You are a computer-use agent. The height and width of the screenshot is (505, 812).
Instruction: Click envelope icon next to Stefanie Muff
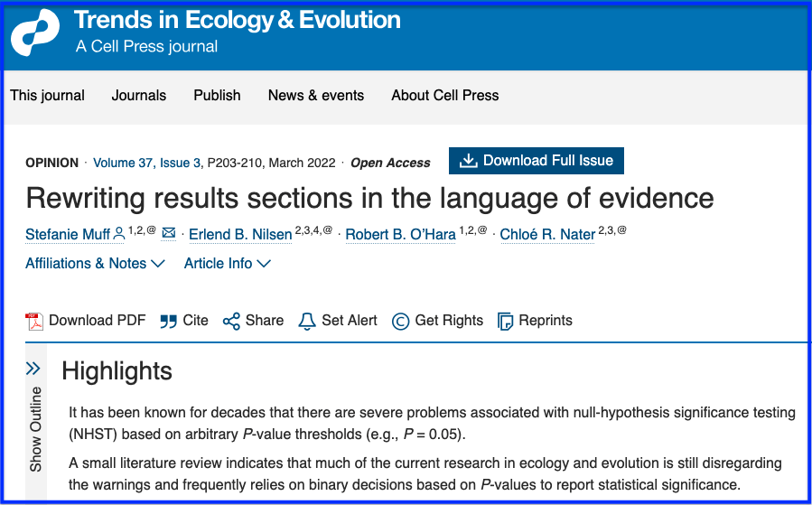169,234
